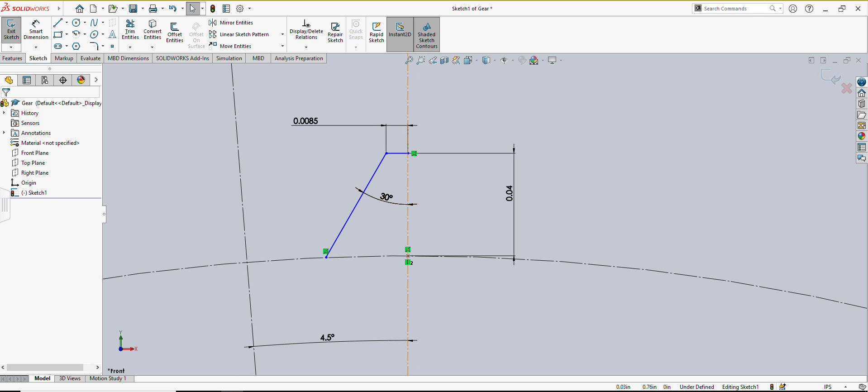
Task: Toggle Shaded Sketch Contours
Action: (426, 34)
